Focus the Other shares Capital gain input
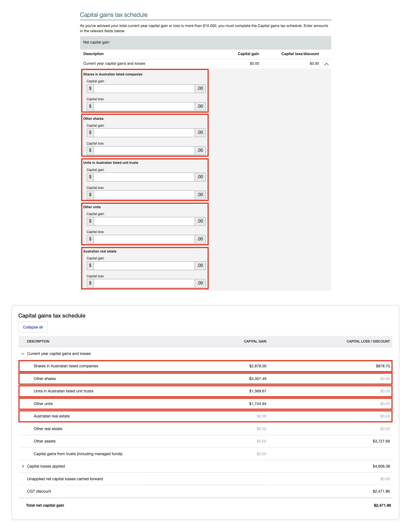 click(x=144, y=133)
